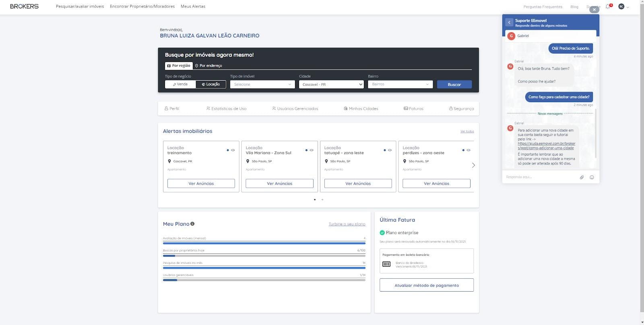Image resolution: width=644 pixels, height=325 pixels.
Task: Open the Segurança tab
Action: pos(461,109)
